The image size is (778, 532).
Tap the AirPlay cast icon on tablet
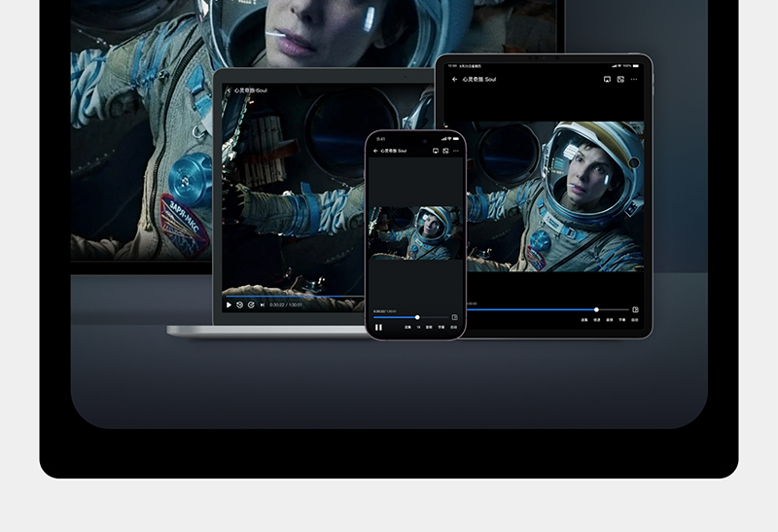pyautogui.click(x=607, y=80)
